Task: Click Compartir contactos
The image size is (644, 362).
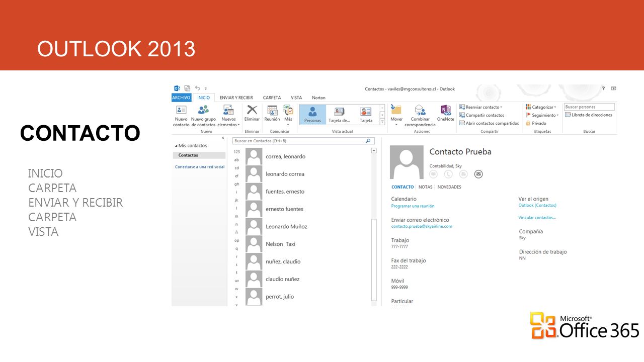Action: pos(481,115)
